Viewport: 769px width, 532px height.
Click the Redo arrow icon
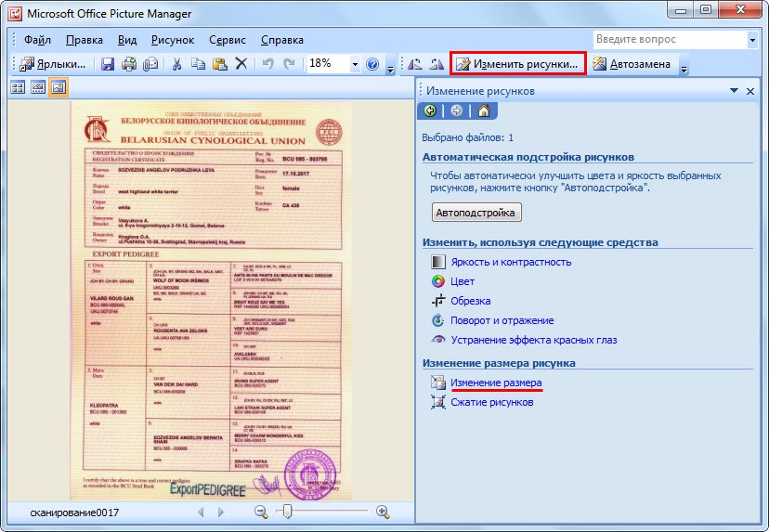coord(290,64)
